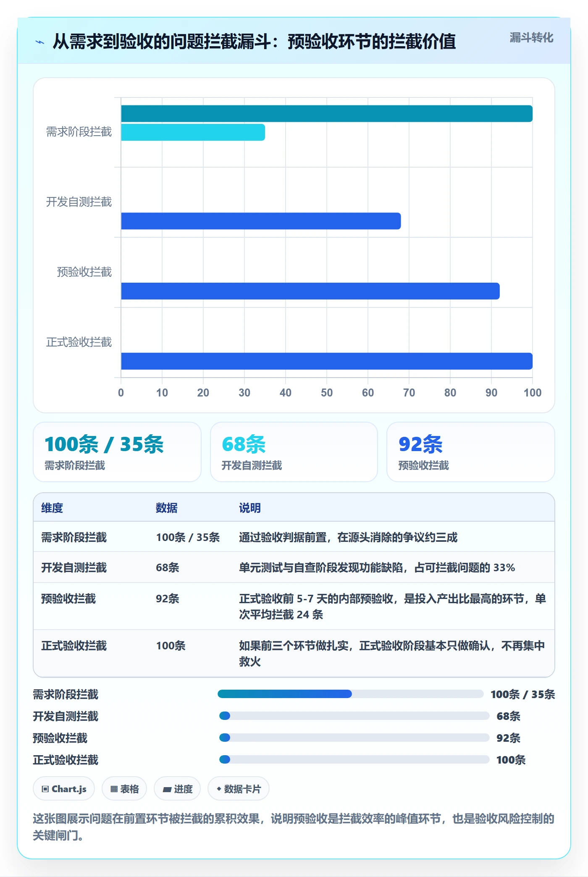Click the blue 预验收拦截 chart bar

point(310,291)
